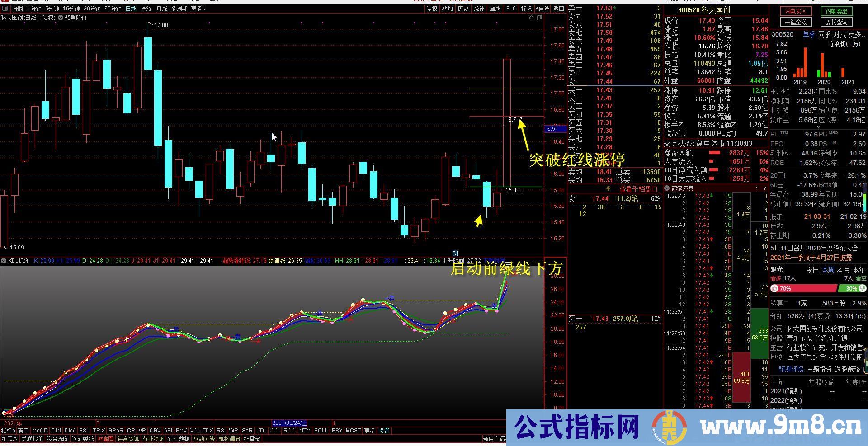The image size is (868, 446).
Task: Click the filter icon in 逐笔还原 header
Action: 758,188
